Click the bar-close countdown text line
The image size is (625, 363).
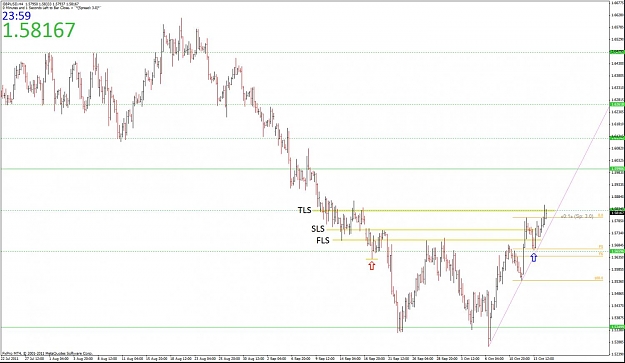pos(52,8)
